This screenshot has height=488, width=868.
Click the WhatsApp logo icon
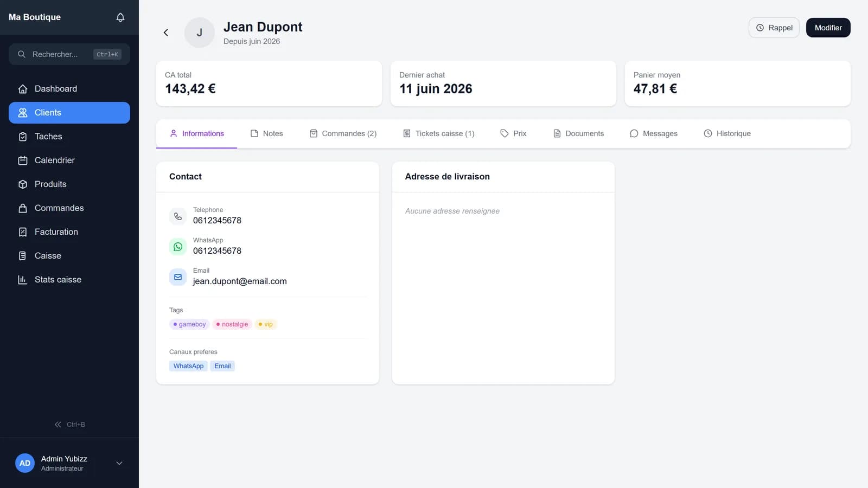178,247
